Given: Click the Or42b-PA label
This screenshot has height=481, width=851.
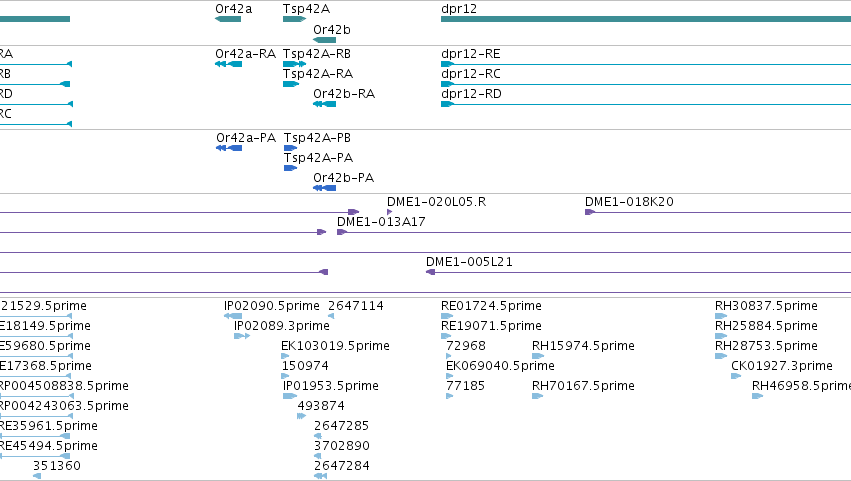Looking at the screenshot, I should [x=344, y=178].
